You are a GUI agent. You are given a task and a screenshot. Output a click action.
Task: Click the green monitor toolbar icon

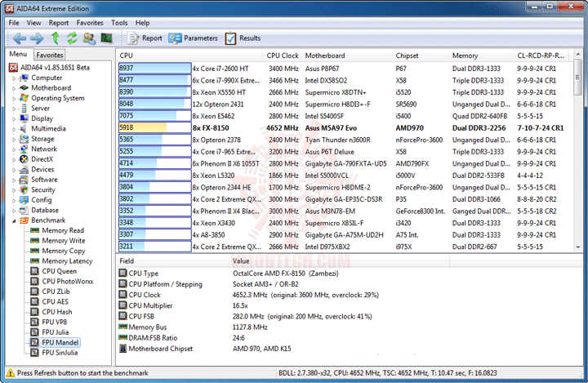click(107, 38)
